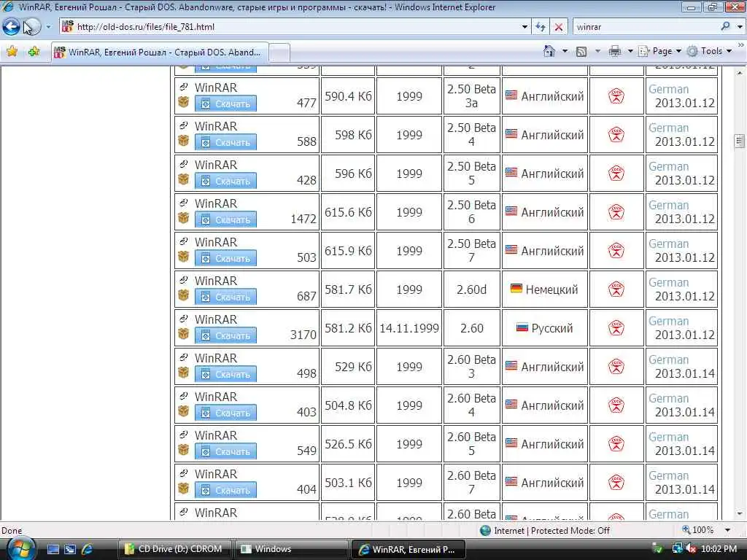
Task: Open Favorites Center star icon
Action: point(12,52)
